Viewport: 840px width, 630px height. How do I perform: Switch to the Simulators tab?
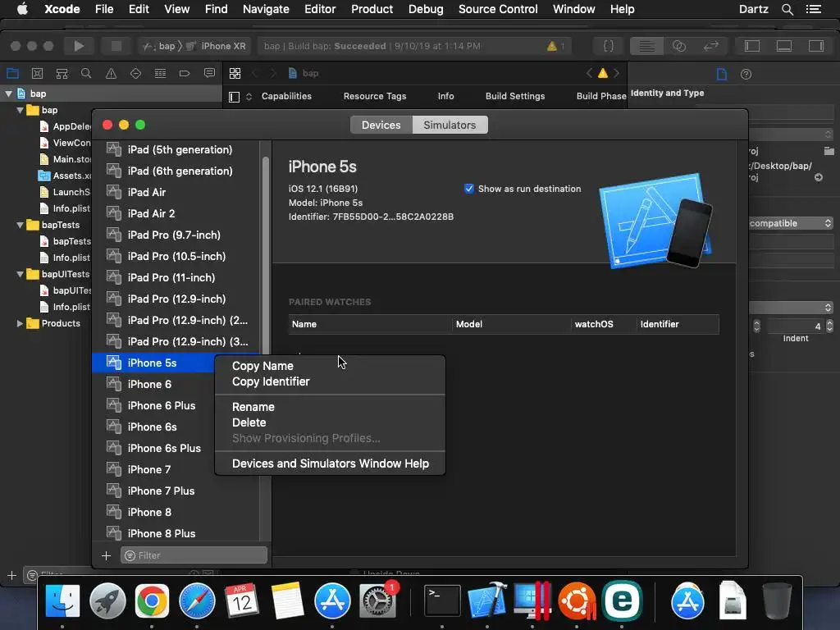pyautogui.click(x=450, y=125)
